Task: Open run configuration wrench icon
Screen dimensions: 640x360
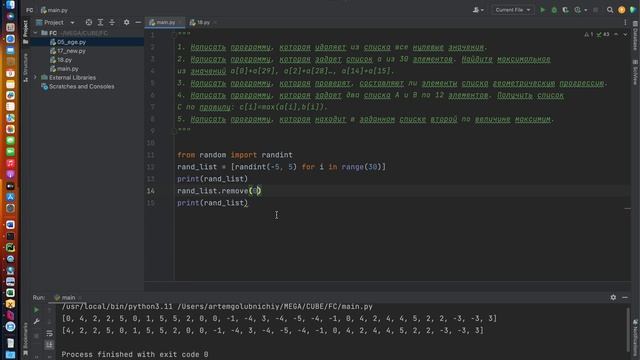Action: (36, 322)
